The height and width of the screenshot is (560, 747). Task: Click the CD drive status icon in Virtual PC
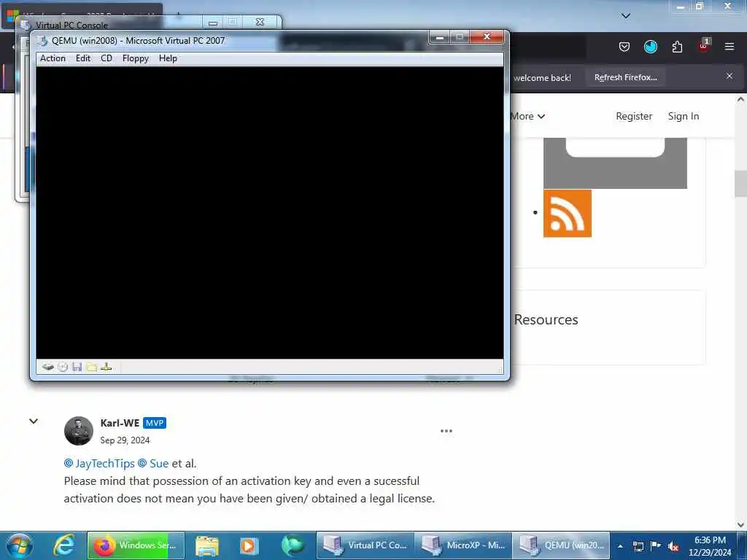pos(63,367)
